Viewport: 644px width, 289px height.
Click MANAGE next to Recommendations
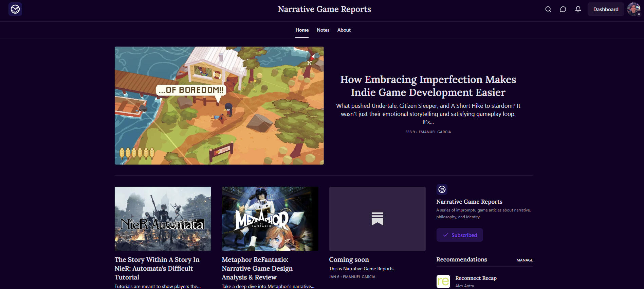524,260
